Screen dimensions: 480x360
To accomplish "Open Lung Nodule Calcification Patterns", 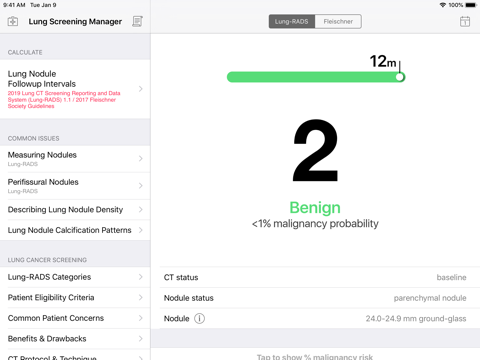I will [75, 230].
